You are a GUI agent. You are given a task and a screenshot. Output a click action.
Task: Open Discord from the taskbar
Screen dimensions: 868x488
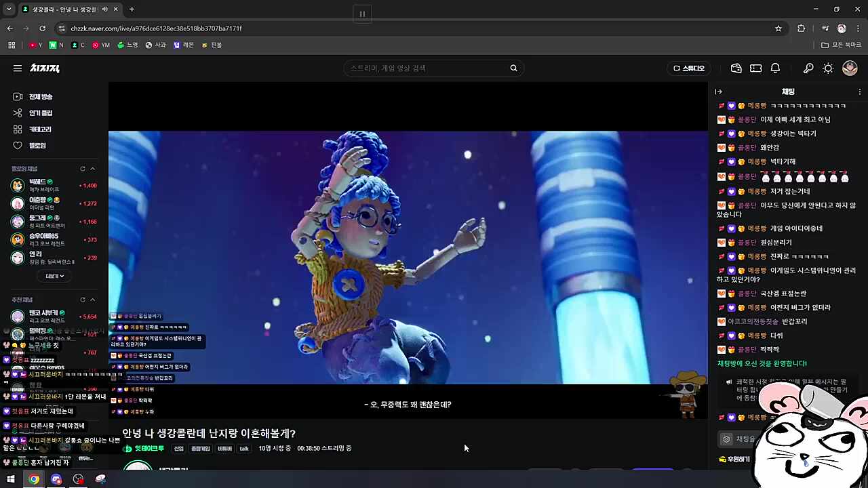56,479
